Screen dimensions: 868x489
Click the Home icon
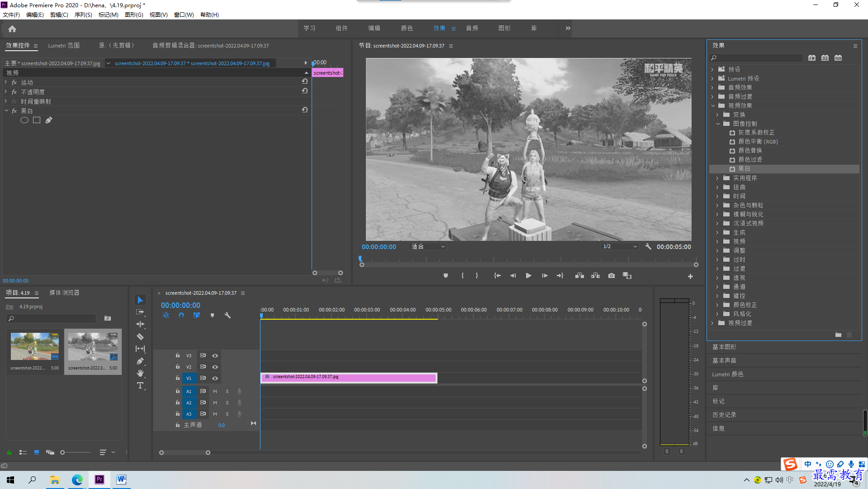12,29
